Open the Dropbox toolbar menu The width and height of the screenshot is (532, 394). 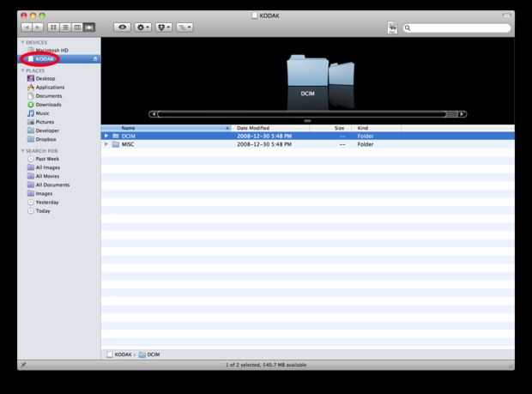(164, 27)
